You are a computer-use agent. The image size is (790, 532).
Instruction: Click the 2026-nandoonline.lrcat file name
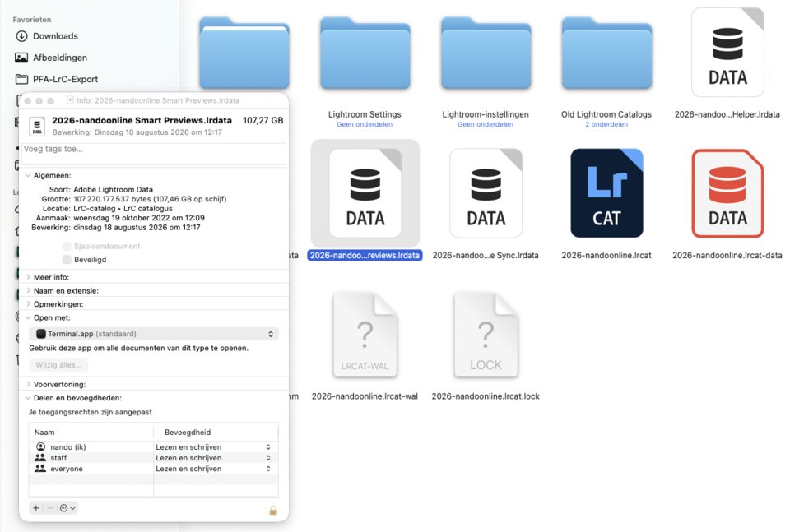tap(606, 255)
